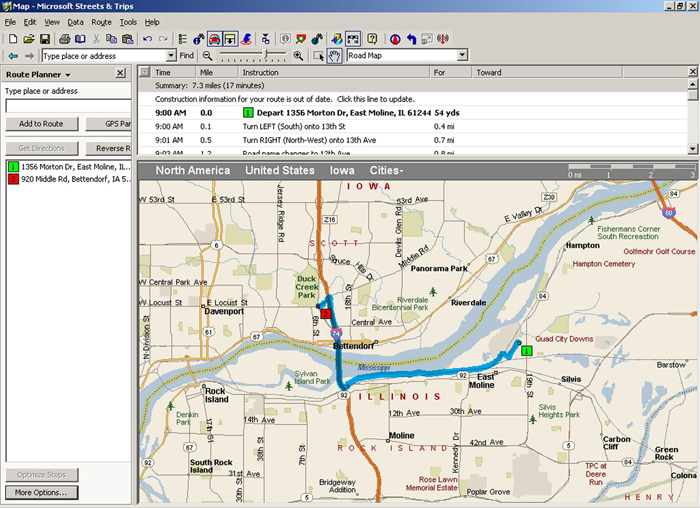Click the Open file folder icon
The height and width of the screenshot is (508, 700).
(x=29, y=39)
